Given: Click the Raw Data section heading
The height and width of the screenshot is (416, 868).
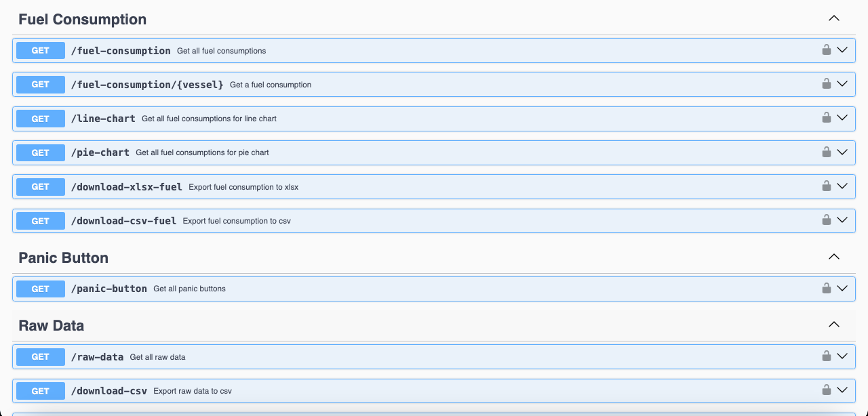Looking at the screenshot, I should [x=52, y=326].
